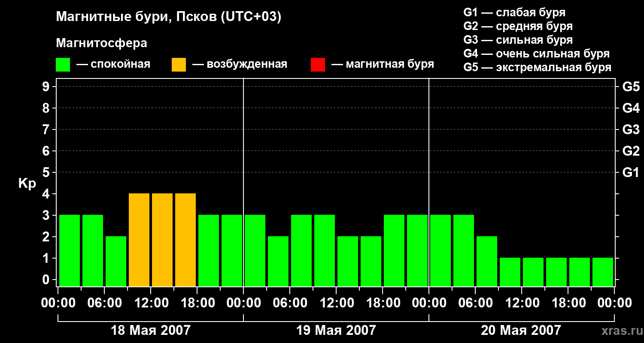644x343 pixels.
Task: Click the 'G3 — сильная буря' legend entry
Action: point(518,40)
